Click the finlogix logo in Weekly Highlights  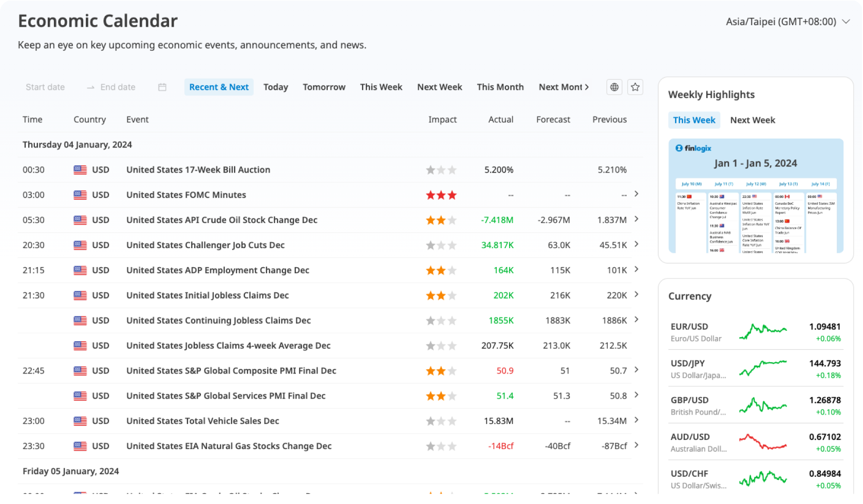pyautogui.click(x=693, y=148)
